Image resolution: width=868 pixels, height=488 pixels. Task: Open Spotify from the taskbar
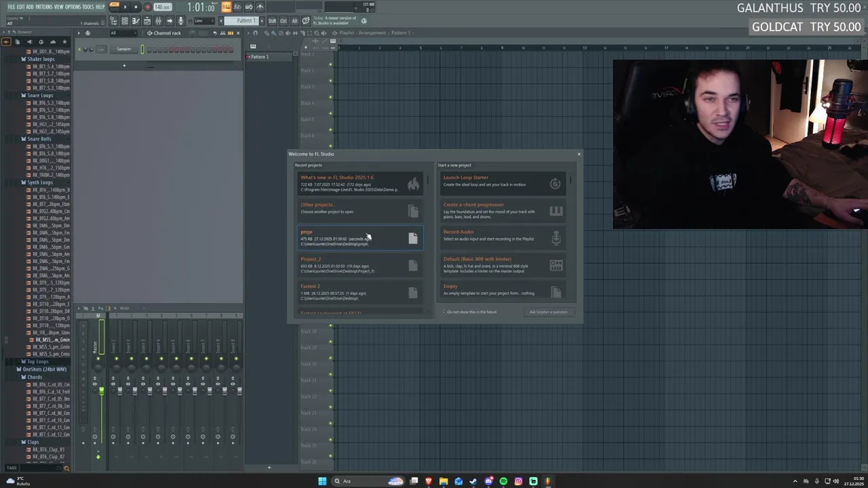coord(503,481)
